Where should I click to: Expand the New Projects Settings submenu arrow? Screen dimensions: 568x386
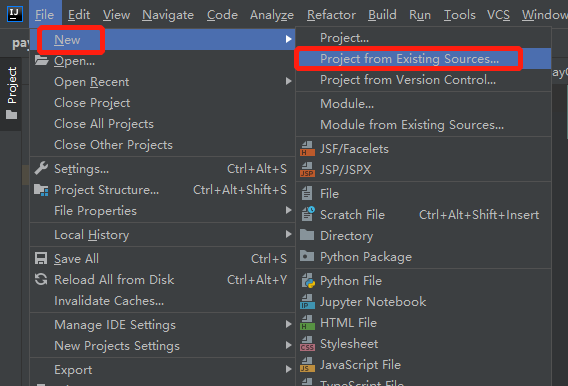click(x=288, y=345)
